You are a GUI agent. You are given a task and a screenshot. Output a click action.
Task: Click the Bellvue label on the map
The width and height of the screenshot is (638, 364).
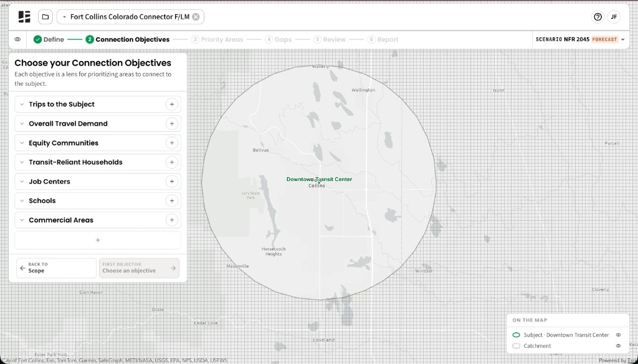pos(261,151)
